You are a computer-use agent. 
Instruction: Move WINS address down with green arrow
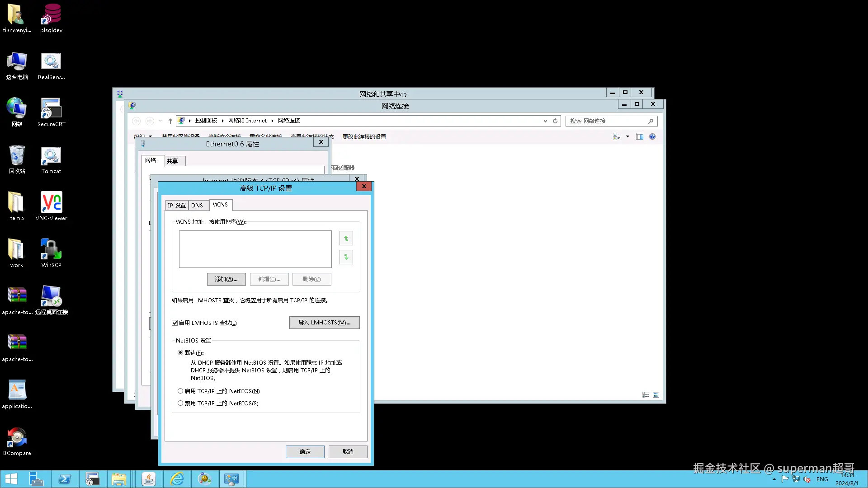pyautogui.click(x=346, y=257)
